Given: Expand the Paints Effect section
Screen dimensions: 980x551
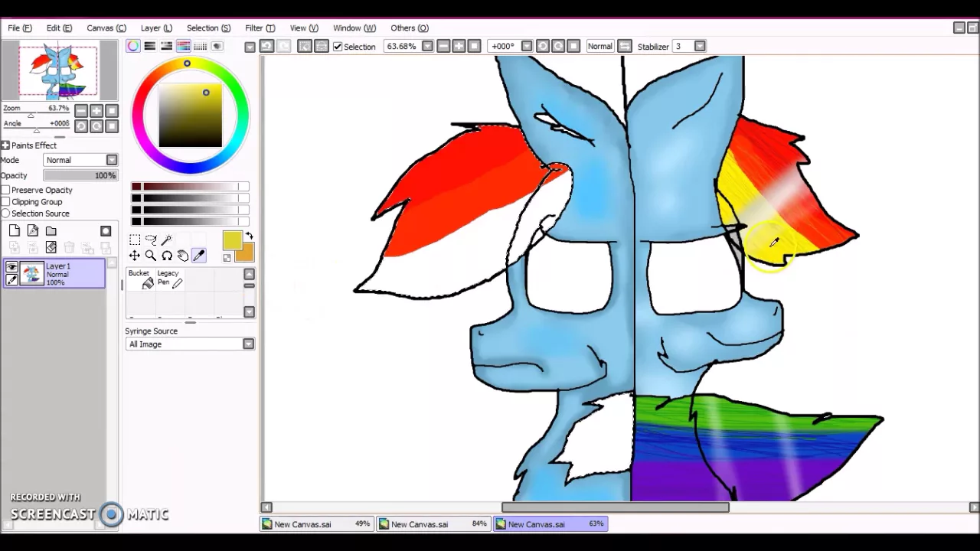Looking at the screenshot, I should [5, 145].
